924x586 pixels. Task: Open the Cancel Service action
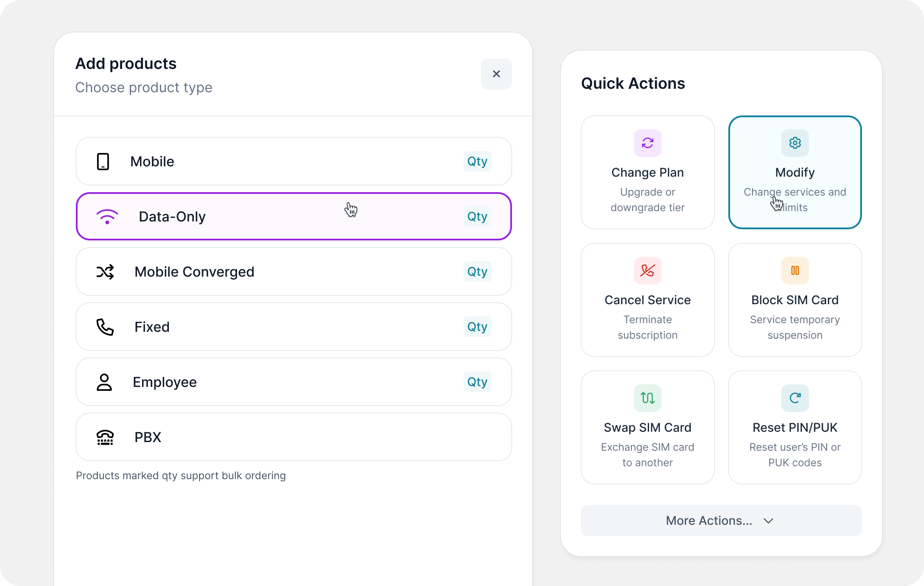coord(647,300)
